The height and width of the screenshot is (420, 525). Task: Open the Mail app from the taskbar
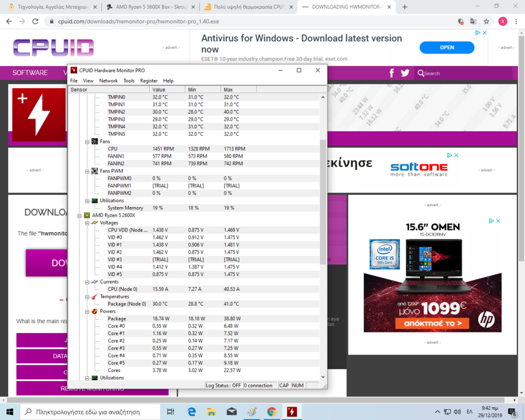tap(232, 412)
